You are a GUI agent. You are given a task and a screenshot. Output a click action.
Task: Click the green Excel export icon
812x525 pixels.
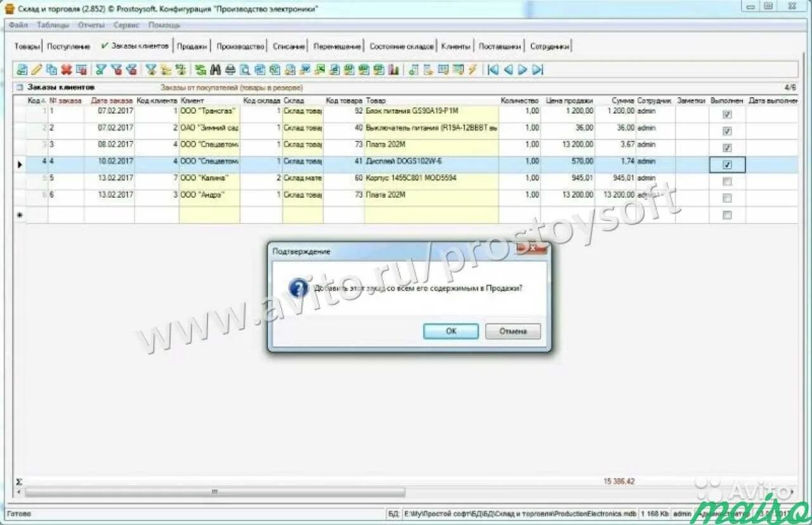[x=320, y=70]
